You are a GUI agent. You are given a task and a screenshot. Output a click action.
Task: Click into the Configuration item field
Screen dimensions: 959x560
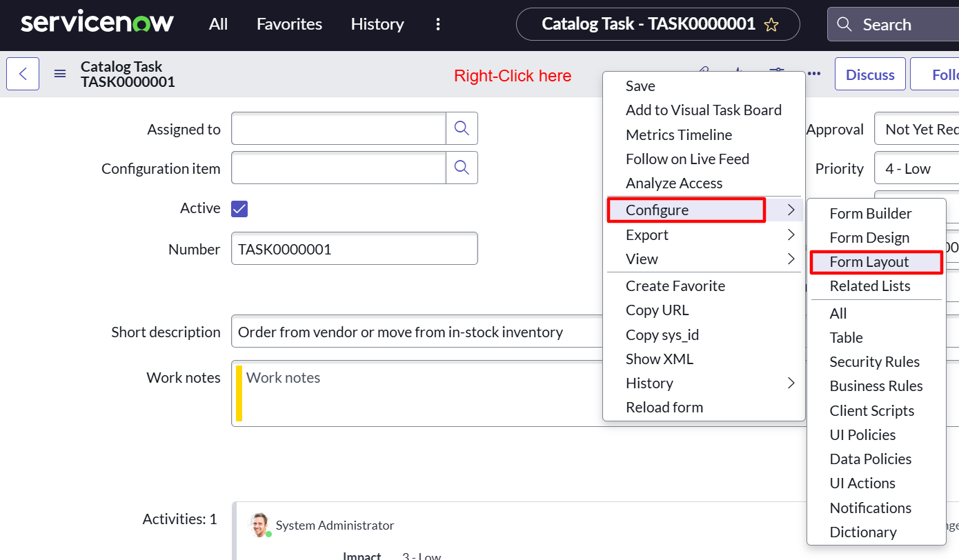coord(339,168)
